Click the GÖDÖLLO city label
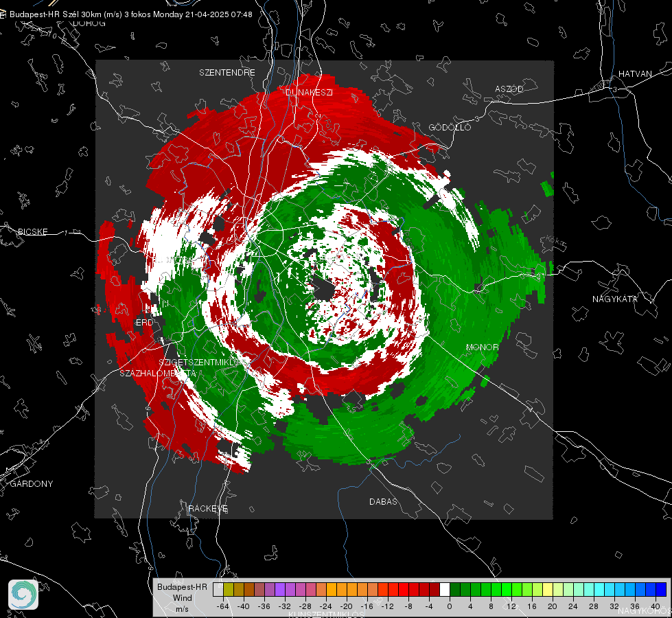 (x=450, y=128)
